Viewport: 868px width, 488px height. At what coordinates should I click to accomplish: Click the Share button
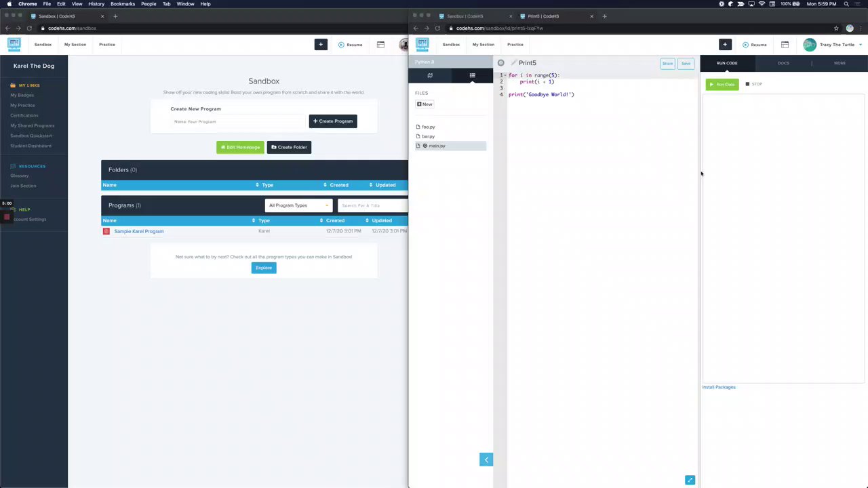(x=667, y=64)
